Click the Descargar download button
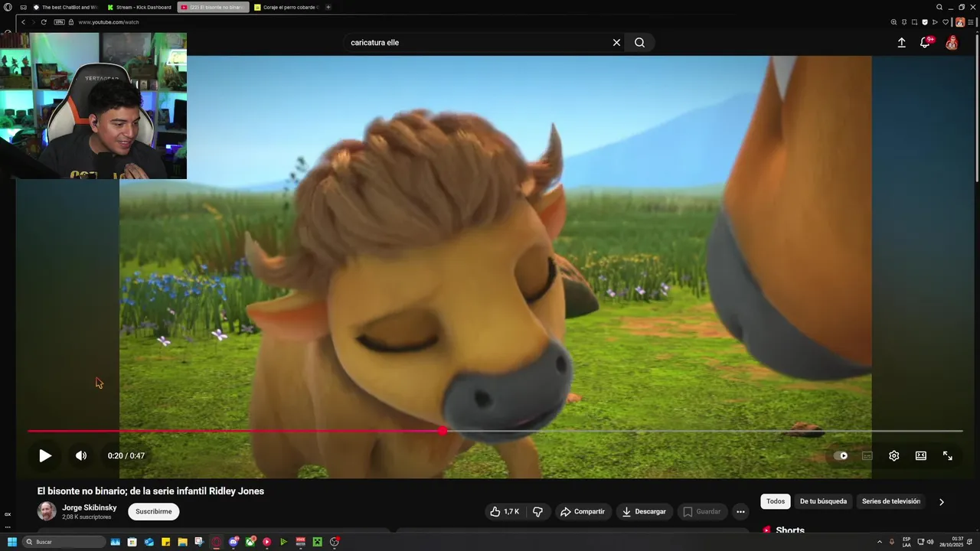The height and width of the screenshot is (551, 980). 644,511
